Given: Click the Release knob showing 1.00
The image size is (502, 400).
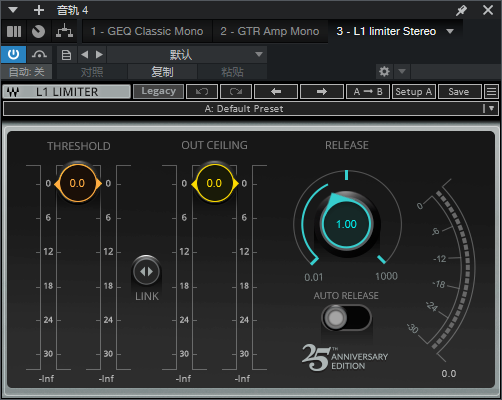Looking at the screenshot, I should pos(347,224).
